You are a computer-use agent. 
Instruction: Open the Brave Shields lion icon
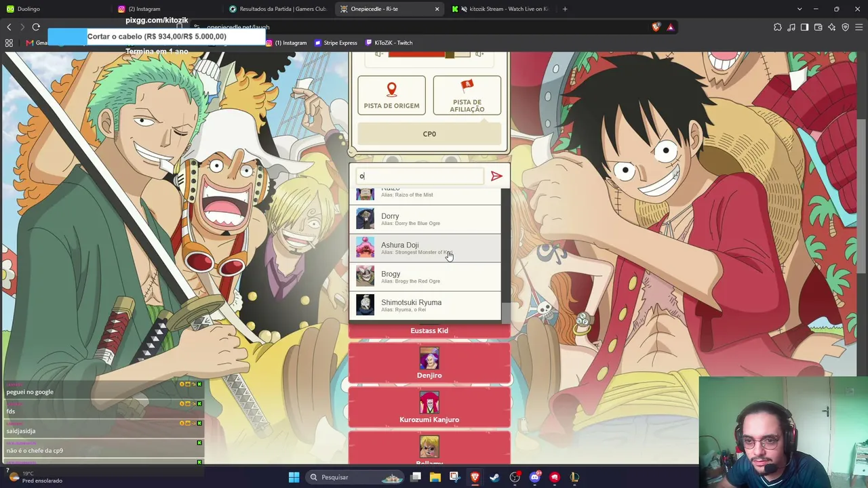pos(656,27)
